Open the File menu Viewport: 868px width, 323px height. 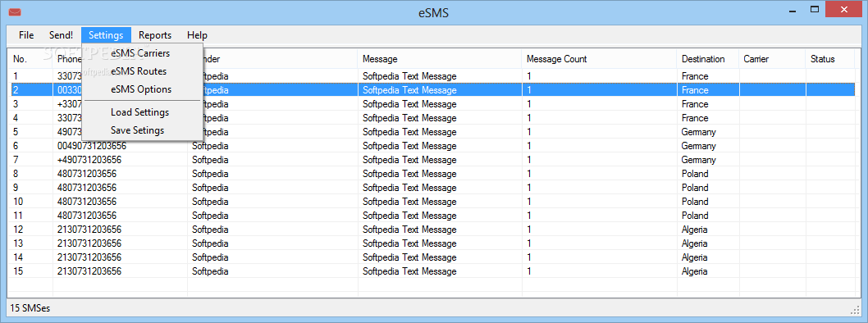pos(26,35)
